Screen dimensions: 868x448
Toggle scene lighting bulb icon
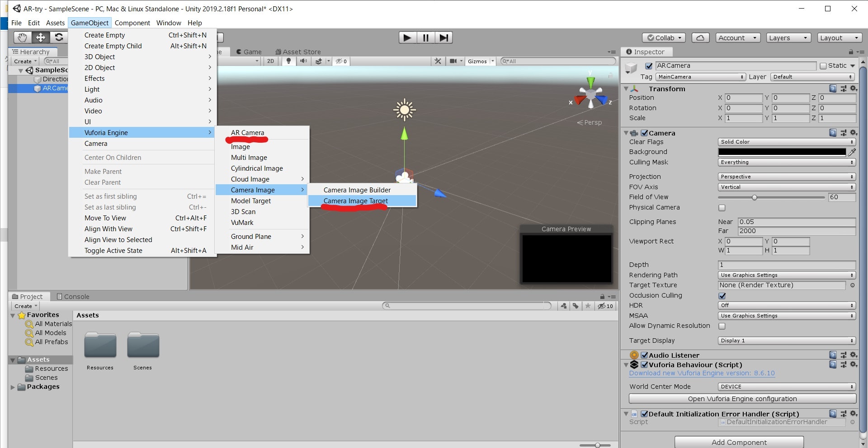coord(288,61)
